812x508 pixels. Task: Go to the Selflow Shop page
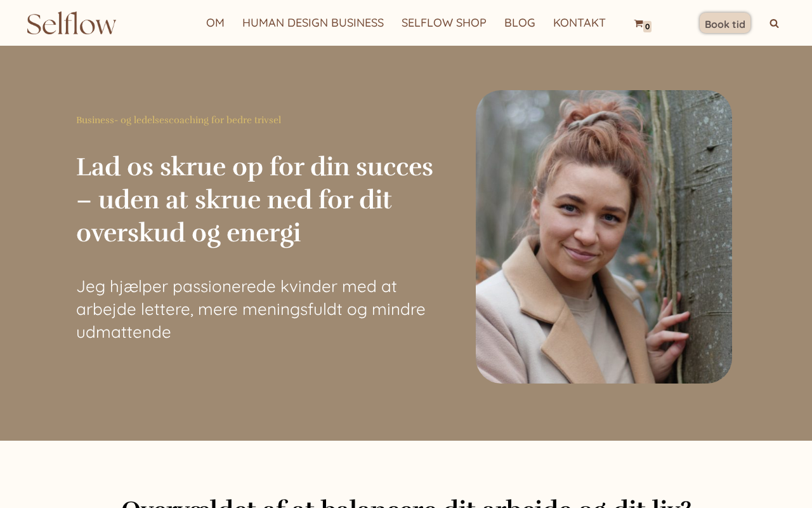pos(444,23)
